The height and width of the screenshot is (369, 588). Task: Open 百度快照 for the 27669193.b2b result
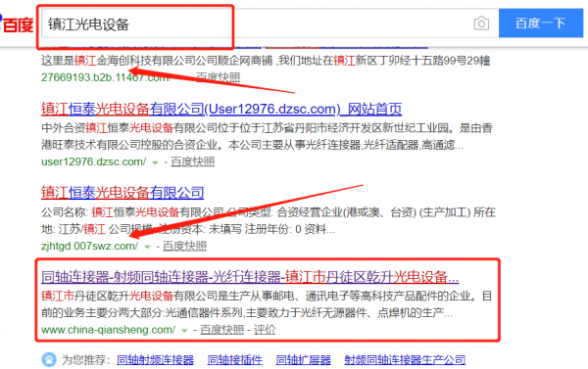[219, 77]
